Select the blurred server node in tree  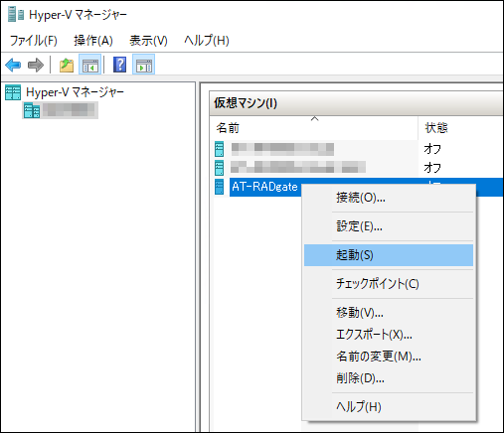point(60,110)
